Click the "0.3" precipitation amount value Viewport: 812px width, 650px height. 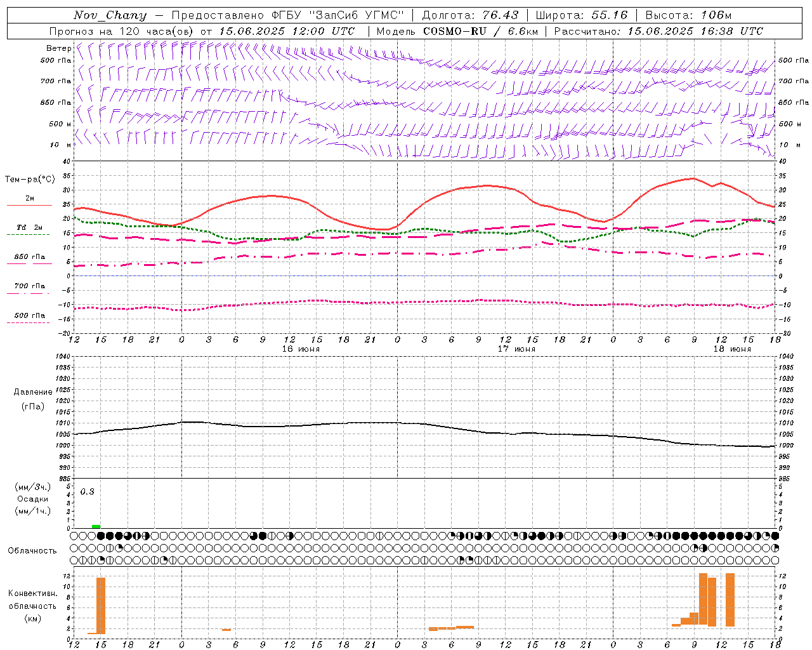click(87, 491)
